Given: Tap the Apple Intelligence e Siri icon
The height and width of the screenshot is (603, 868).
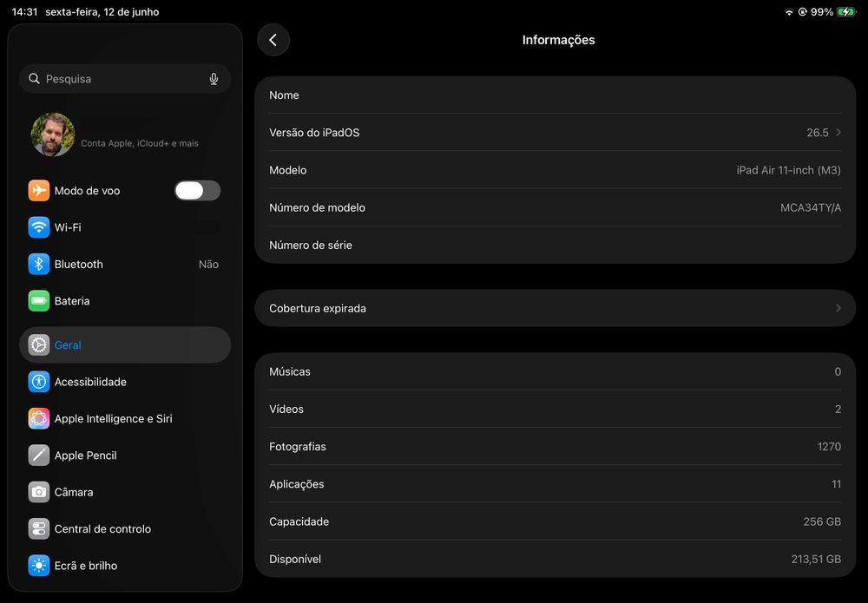Looking at the screenshot, I should (39, 419).
